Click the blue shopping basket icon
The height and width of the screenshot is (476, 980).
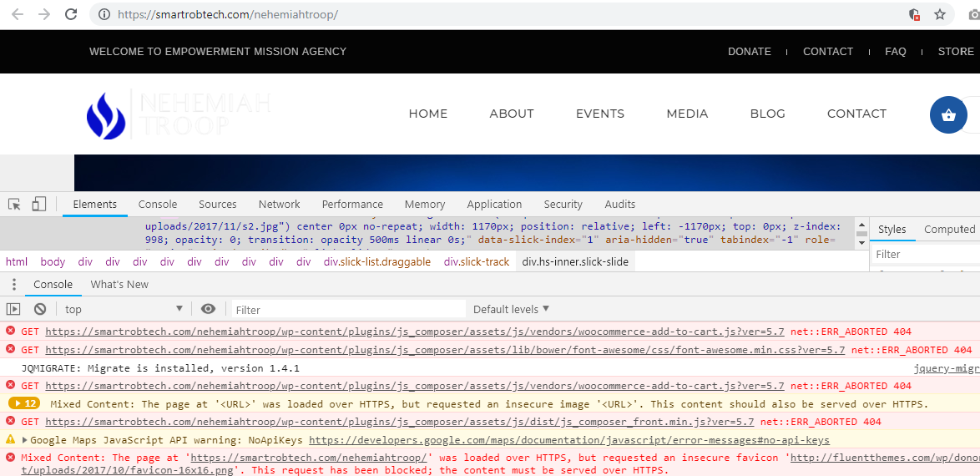coord(947,115)
